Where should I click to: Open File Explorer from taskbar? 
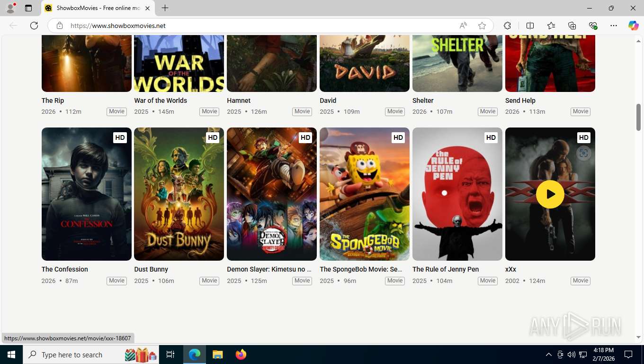point(218,355)
